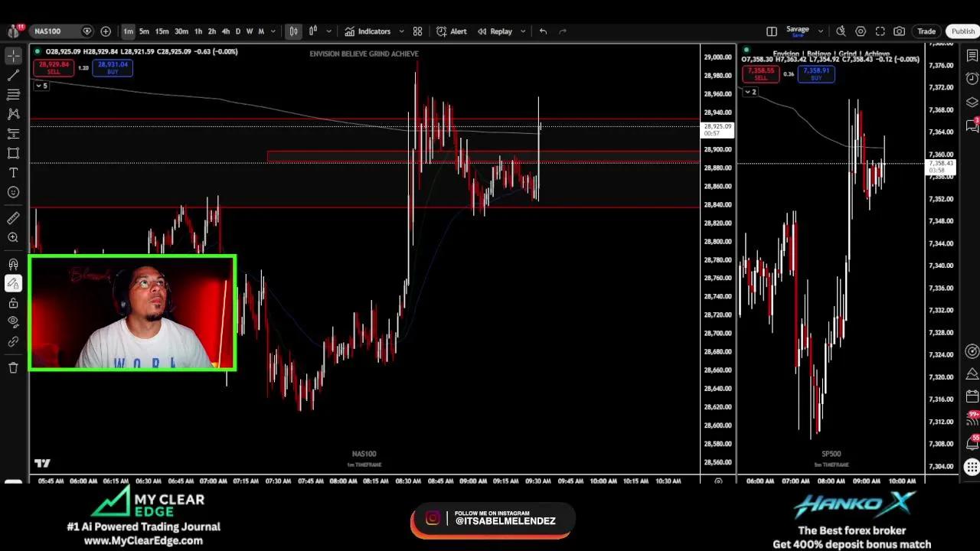Open the Trade panel button
Screen dimensions: 980x551
pyautogui.click(x=926, y=31)
